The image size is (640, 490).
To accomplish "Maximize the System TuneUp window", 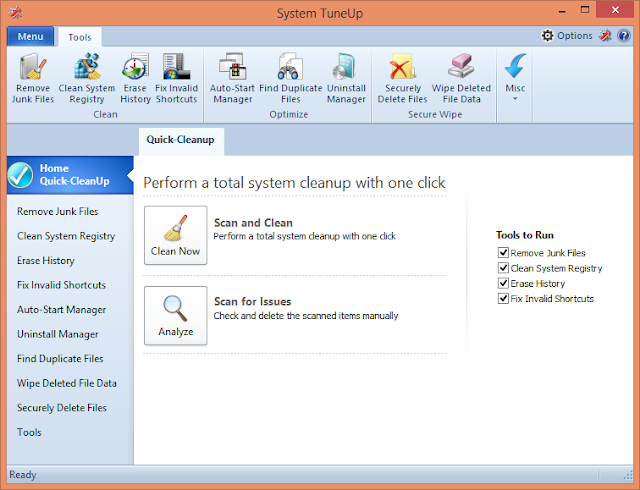I will [585, 10].
